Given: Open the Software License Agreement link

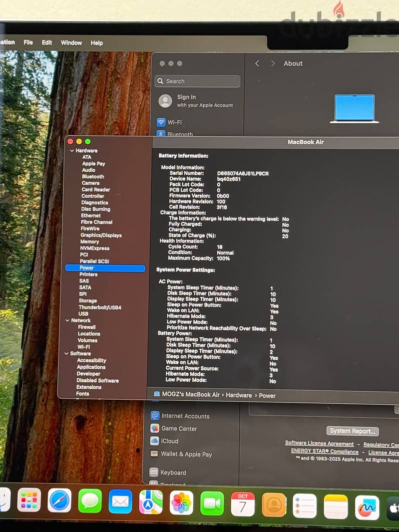Looking at the screenshot, I should click(x=319, y=443).
